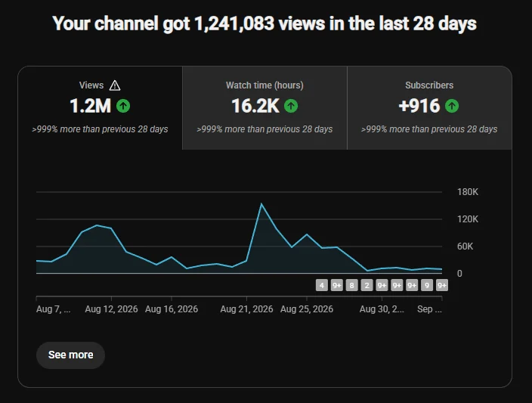Click the video marker labeled 4
The image size is (532, 403).
click(x=322, y=286)
